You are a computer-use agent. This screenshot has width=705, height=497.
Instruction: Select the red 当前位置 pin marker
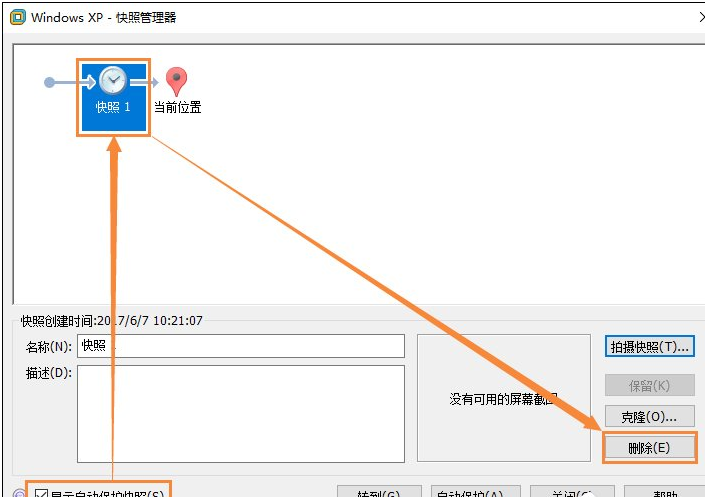click(176, 81)
